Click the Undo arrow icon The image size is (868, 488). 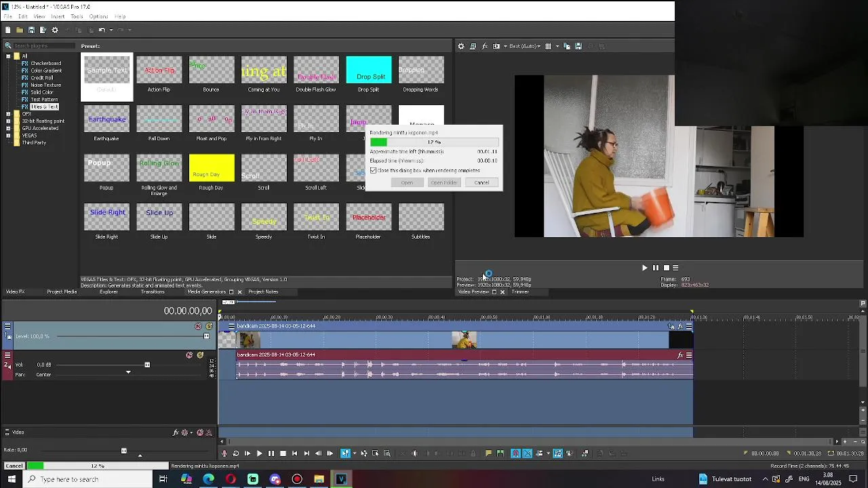(101, 30)
